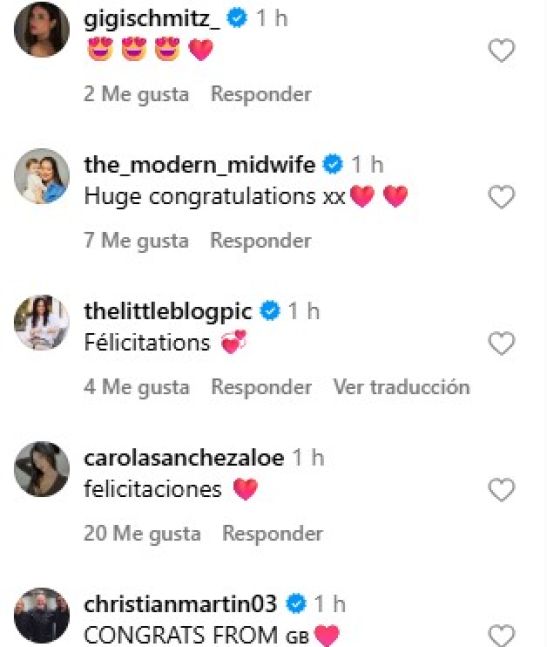Open carolasanchezaloe profile avatar
The width and height of the screenshot is (547, 647).
(x=42, y=469)
